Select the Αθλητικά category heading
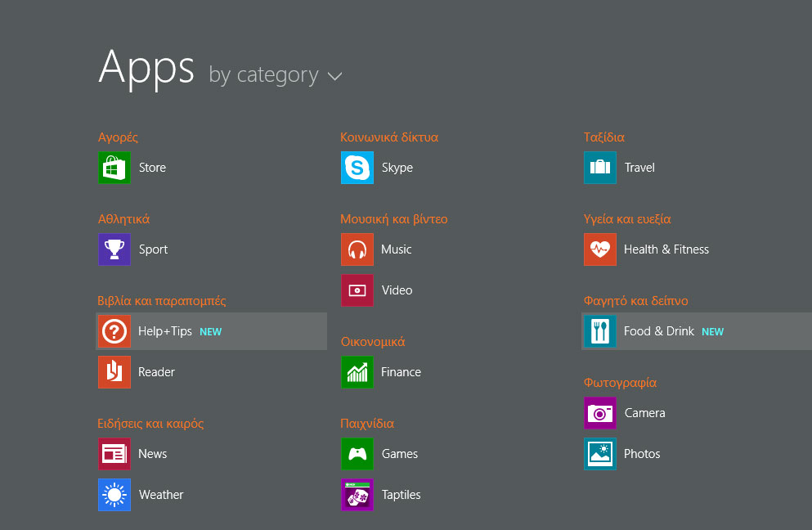This screenshot has height=530, width=812. pos(123,218)
